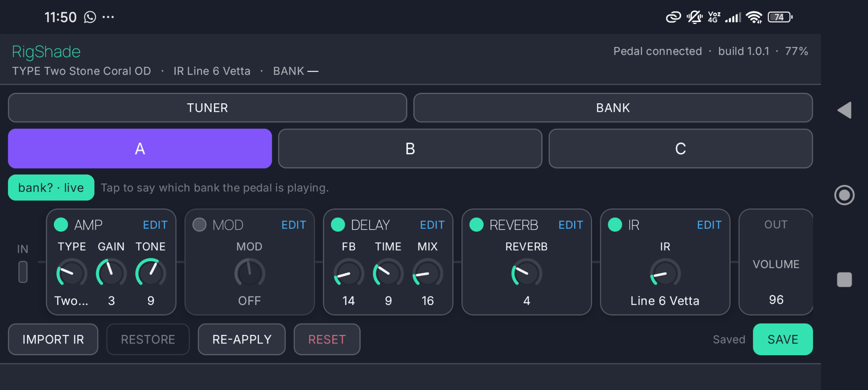Tap the bank? · live indicator chip

coord(51,188)
